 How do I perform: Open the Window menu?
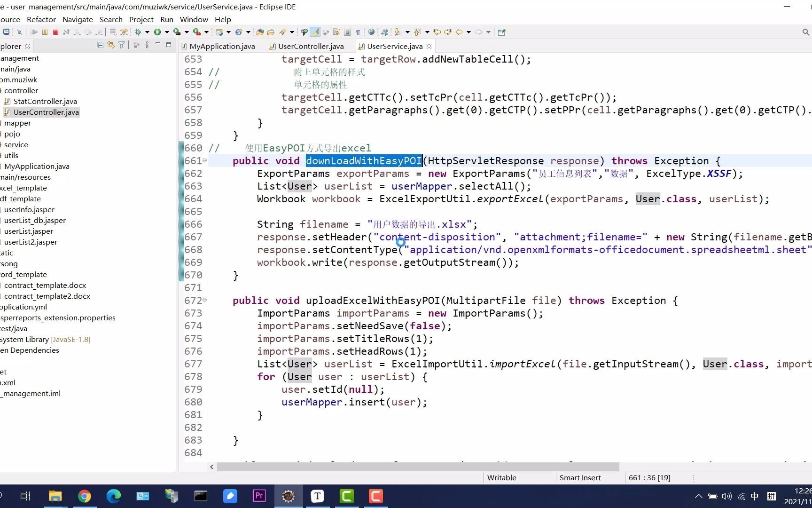[194, 19]
